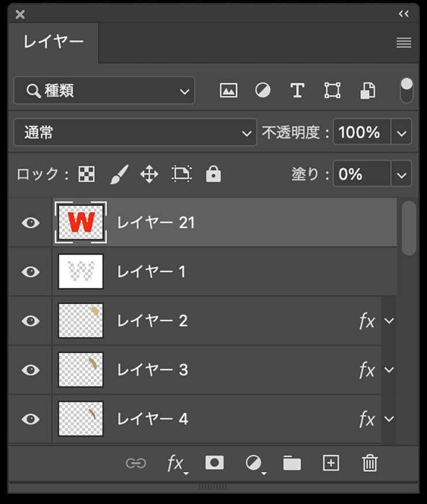Lock image pixels brush icon
This screenshot has height=504, width=427.
tap(118, 174)
